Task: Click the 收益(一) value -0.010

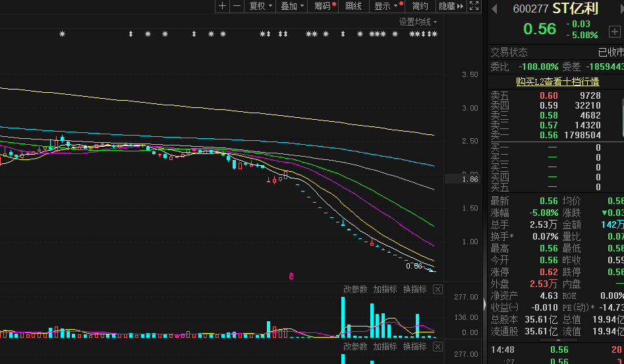Action: point(544,307)
